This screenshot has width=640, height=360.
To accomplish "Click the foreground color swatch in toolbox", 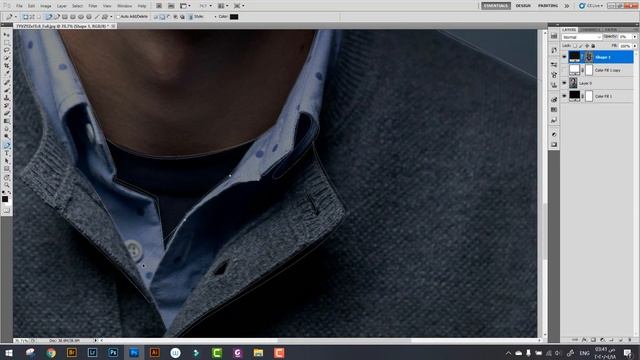I will point(5,199).
